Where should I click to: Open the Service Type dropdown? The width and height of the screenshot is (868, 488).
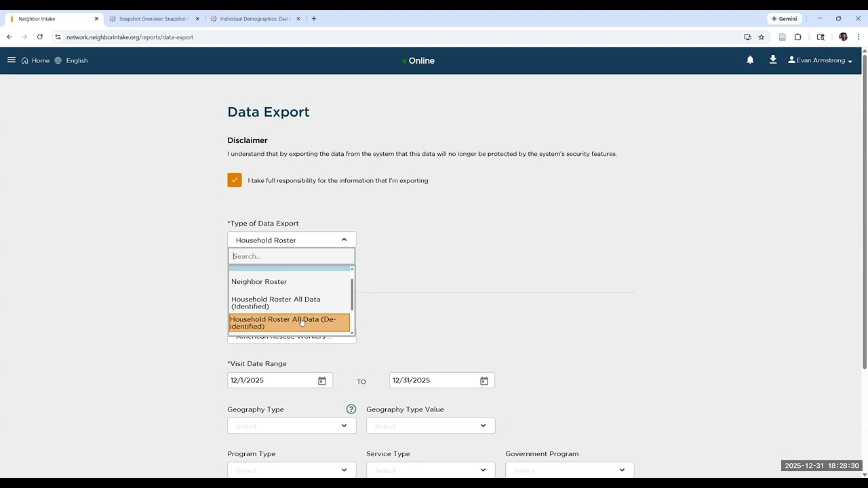point(431,470)
